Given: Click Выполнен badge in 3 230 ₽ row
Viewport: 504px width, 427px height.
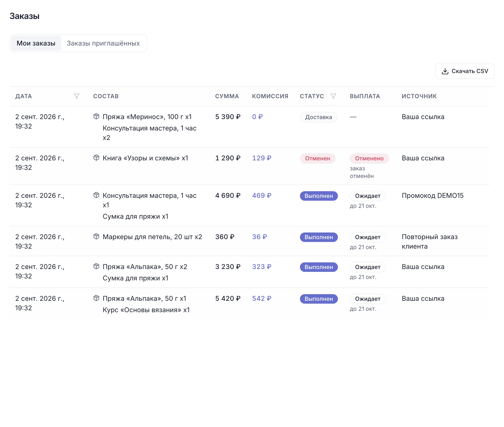Looking at the screenshot, I should (319, 267).
